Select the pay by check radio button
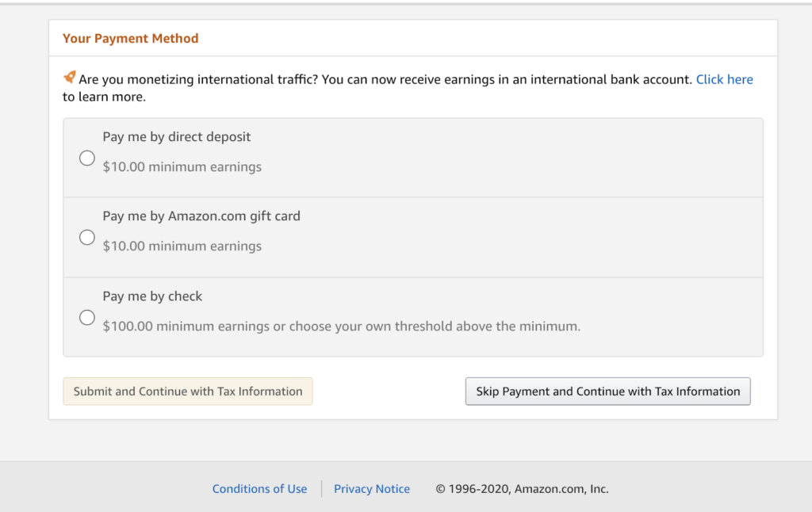Viewport: 812px width, 512px height. pyautogui.click(x=87, y=317)
